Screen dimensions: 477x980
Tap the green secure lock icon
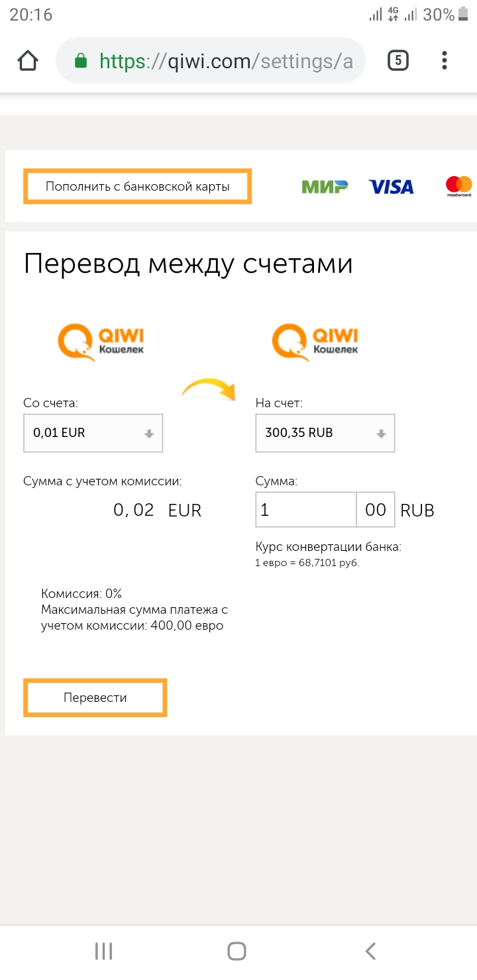81,62
